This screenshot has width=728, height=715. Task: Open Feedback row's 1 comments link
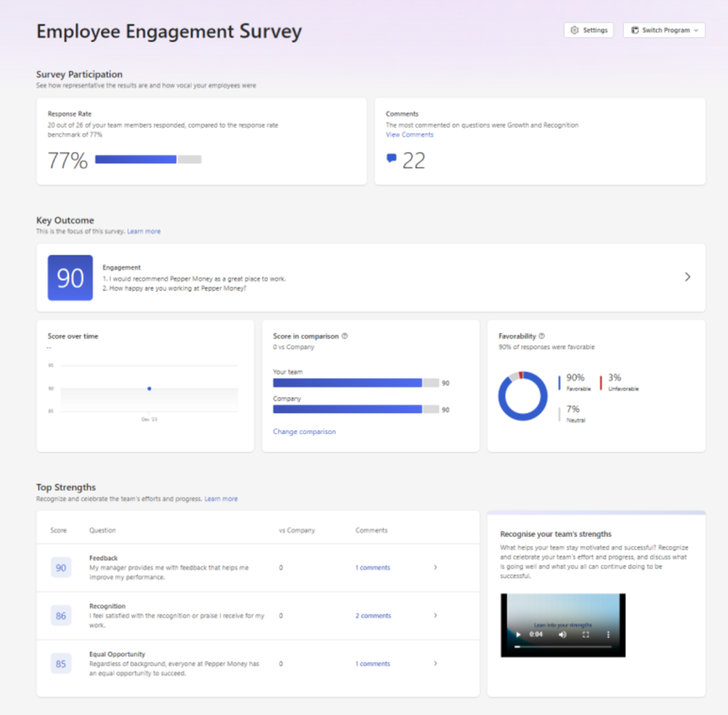point(373,568)
